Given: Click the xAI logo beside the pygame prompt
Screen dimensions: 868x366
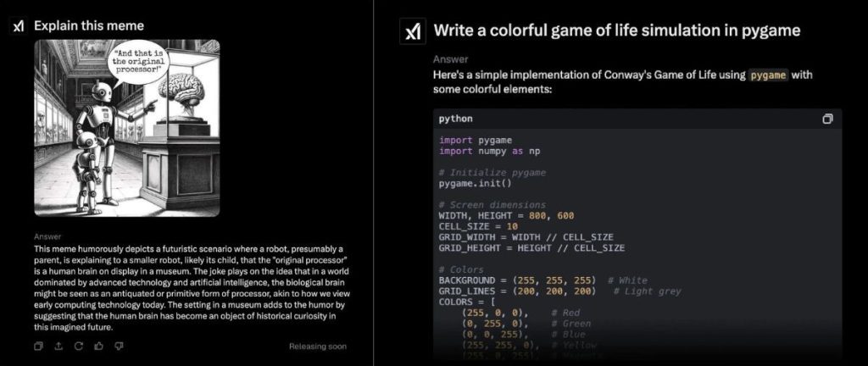Looking at the screenshot, I should [x=411, y=31].
